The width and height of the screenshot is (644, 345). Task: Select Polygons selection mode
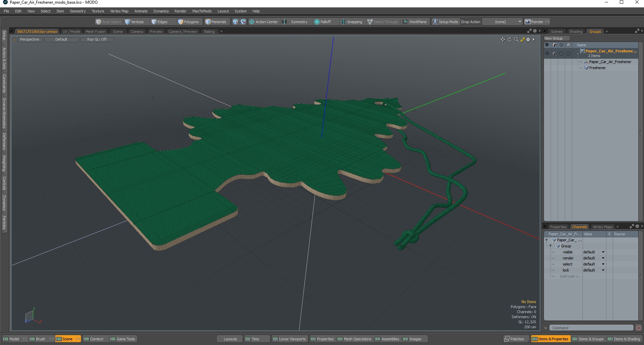click(x=189, y=22)
